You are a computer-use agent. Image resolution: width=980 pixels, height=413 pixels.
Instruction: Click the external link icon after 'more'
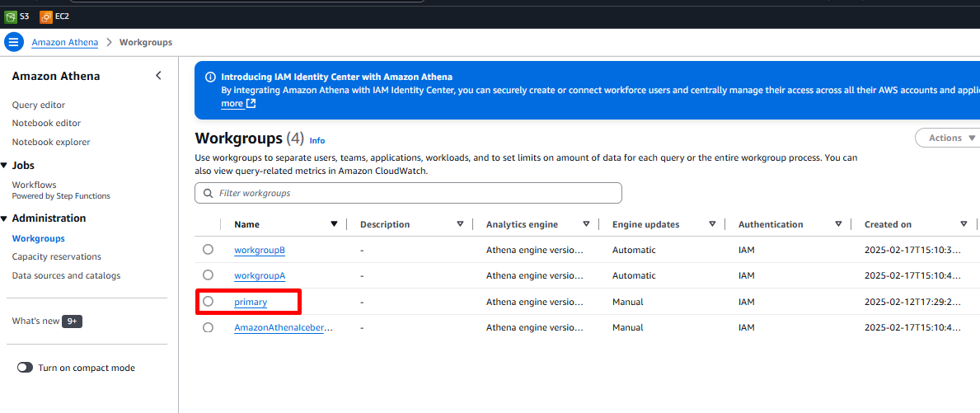[x=251, y=104]
